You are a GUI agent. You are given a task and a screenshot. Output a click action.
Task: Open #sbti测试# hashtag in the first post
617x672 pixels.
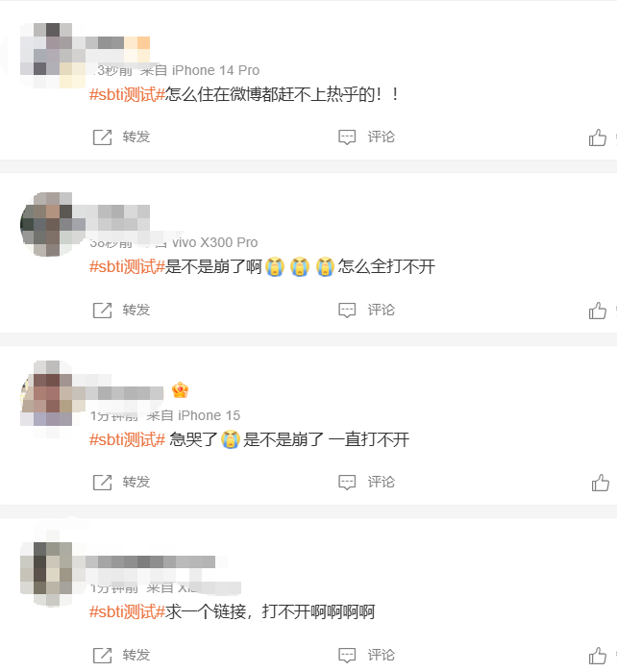[127, 94]
